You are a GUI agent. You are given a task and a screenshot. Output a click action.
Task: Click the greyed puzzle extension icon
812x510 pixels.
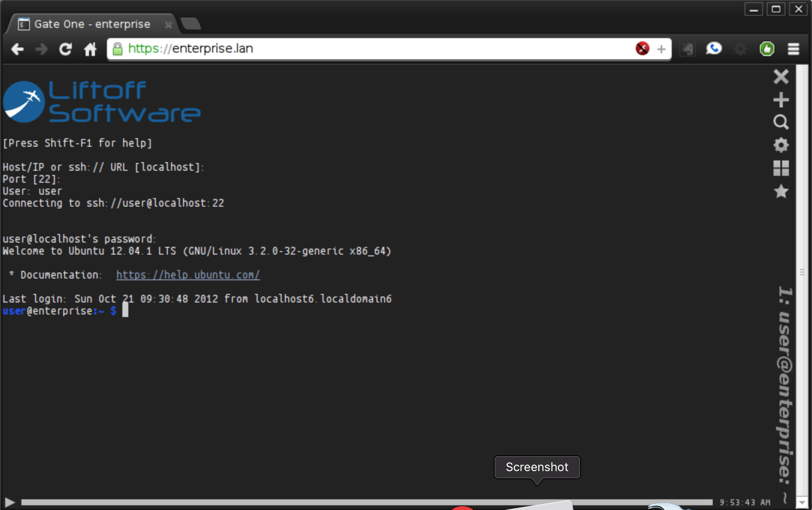coord(688,49)
